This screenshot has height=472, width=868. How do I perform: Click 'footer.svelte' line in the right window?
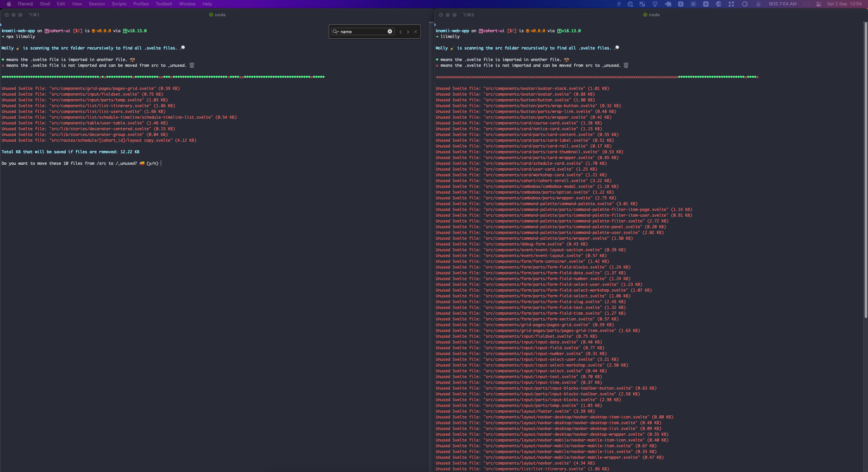coord(515,411)
